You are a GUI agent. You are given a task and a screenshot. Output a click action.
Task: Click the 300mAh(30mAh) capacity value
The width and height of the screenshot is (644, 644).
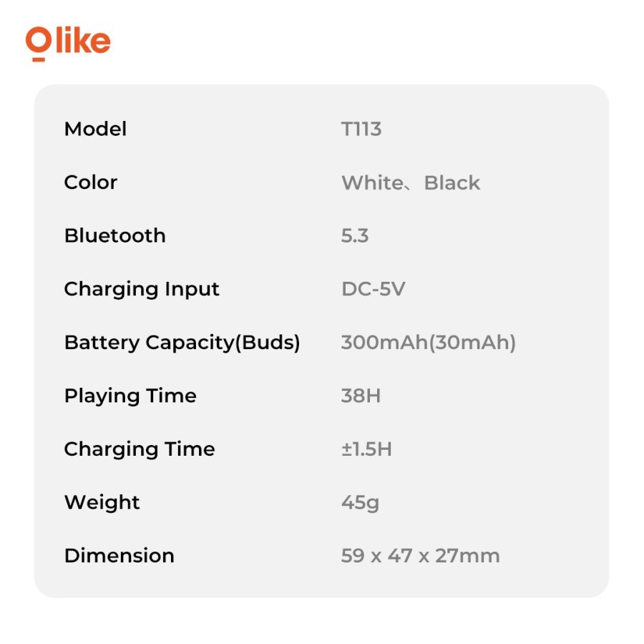click(x=428, y=342)
